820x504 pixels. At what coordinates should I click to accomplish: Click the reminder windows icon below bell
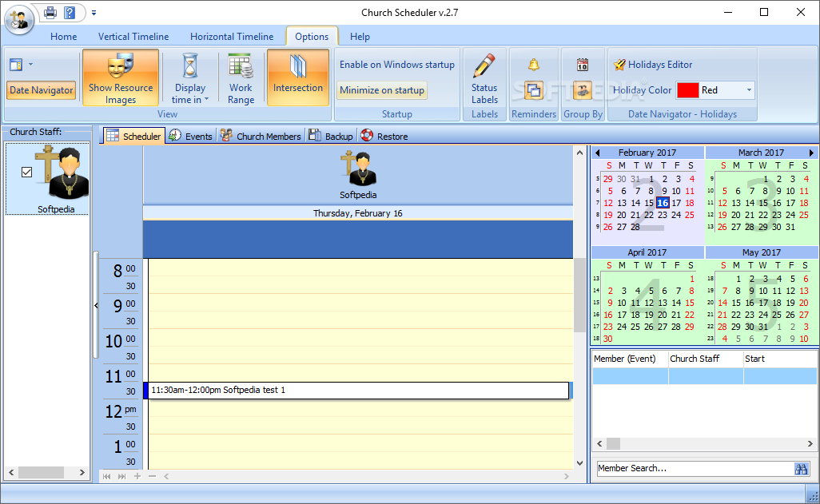coord(533,90)
